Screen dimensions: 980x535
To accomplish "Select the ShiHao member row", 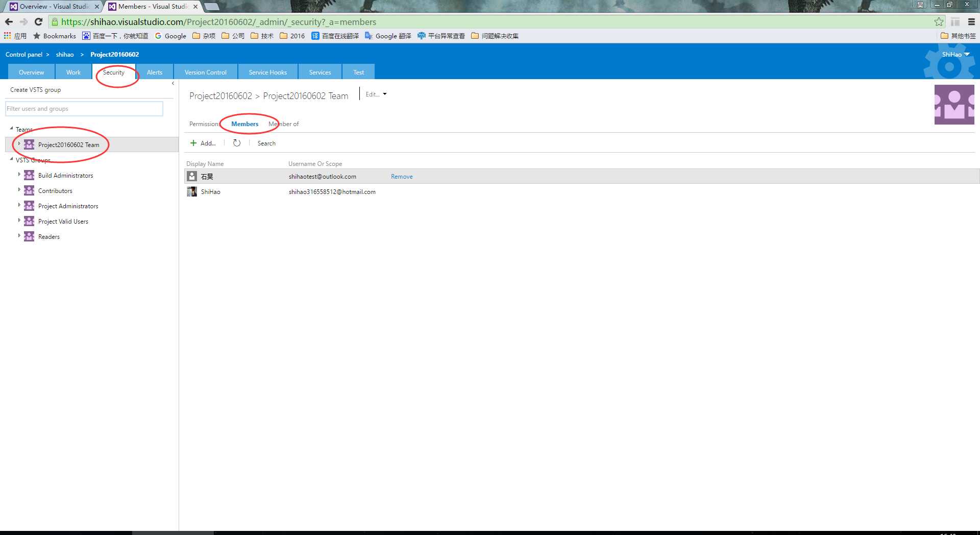I will tap(582, 191).
